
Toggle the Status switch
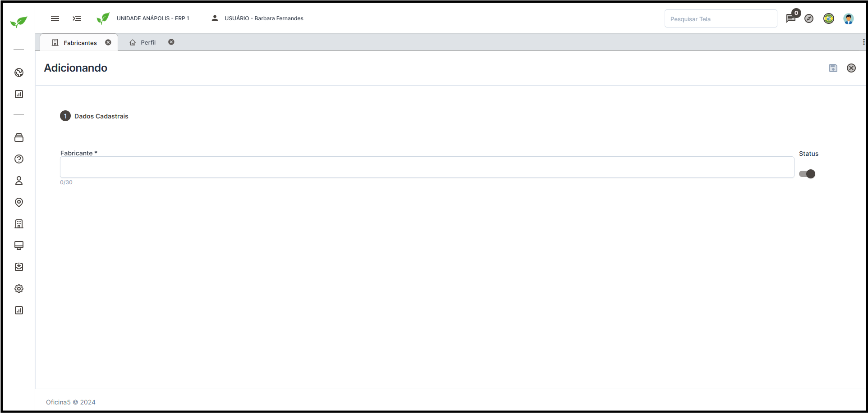click(807, 174)
